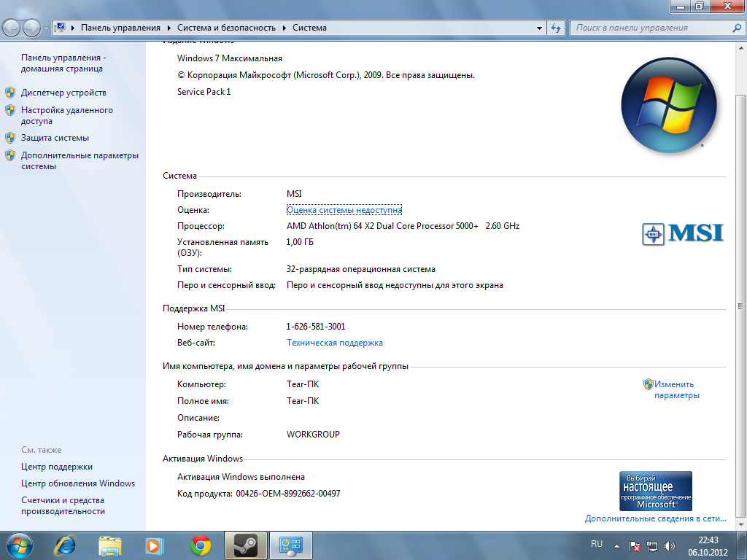Click shield icon beside 'Дополнительные параметры системы'
Image resolution: width=747 pixels, height=560 pixels.
tap(10, 155)
